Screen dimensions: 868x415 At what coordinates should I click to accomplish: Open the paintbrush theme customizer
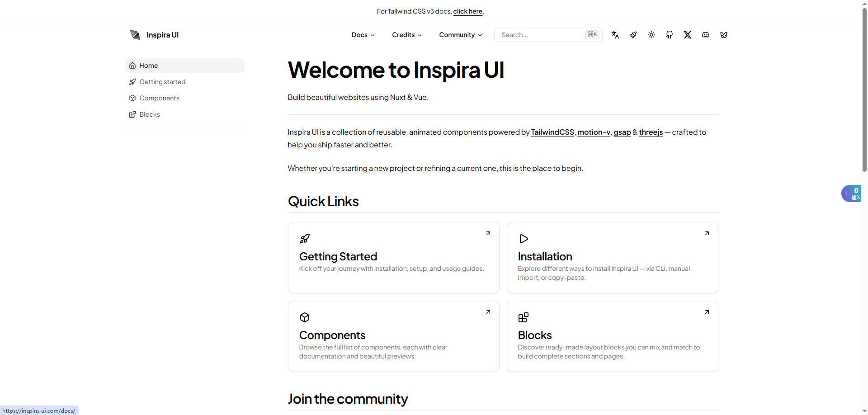coord(633,35)
